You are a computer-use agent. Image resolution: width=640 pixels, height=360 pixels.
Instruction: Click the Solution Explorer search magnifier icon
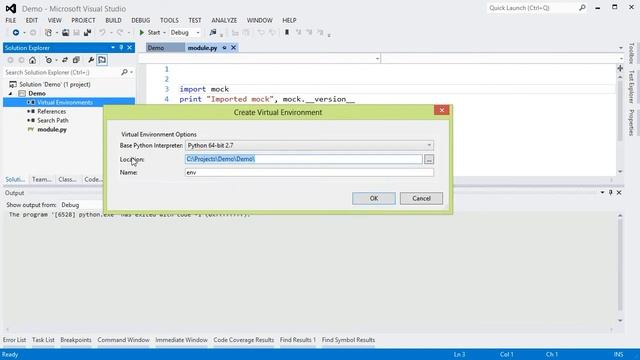pos(124,72)
